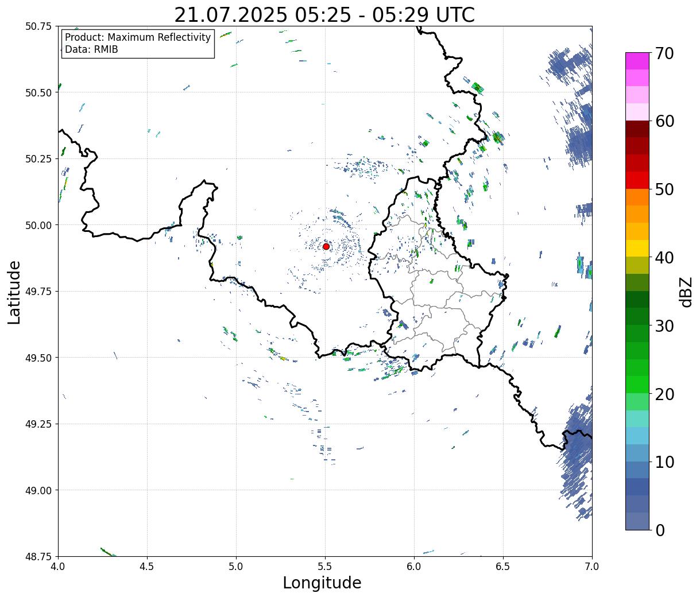Pick the dark maroon segment just below 60 dBZ
The height and width of the screenshot is (597, 700).
click(x=637, y=129)
